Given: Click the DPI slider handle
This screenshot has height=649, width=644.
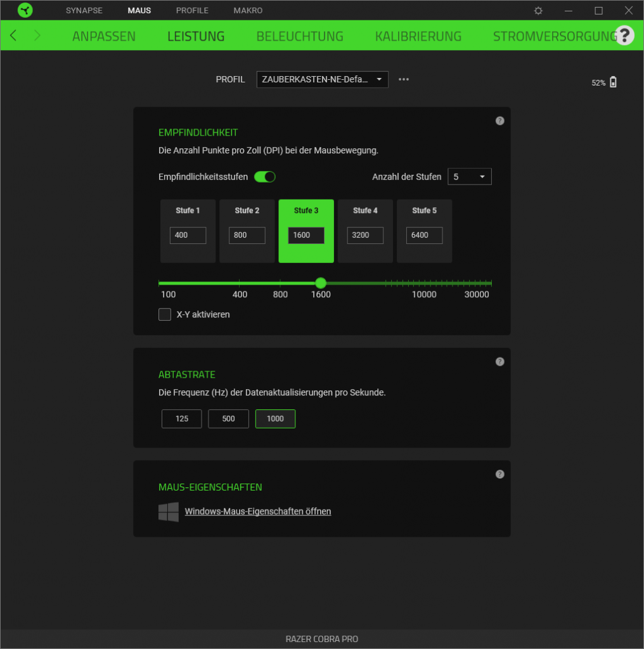Looking at the screenshot, I should [x=321, y=283].
